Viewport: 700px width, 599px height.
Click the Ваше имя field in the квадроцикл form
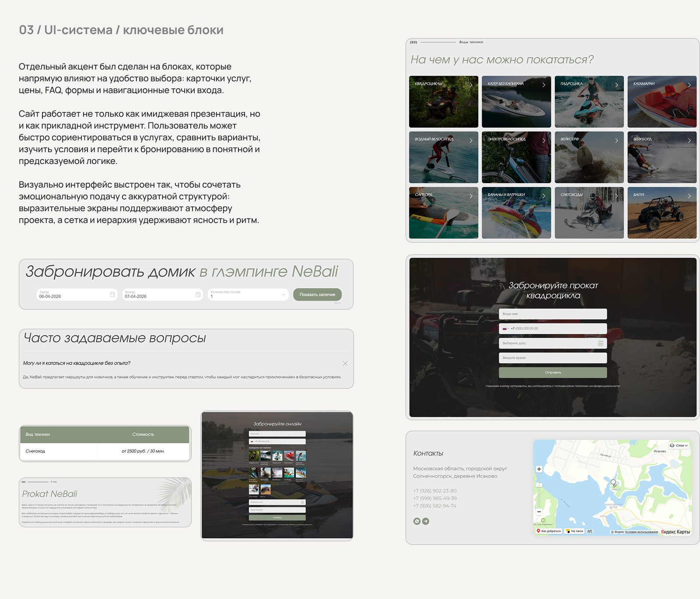[x=553, y=314]
